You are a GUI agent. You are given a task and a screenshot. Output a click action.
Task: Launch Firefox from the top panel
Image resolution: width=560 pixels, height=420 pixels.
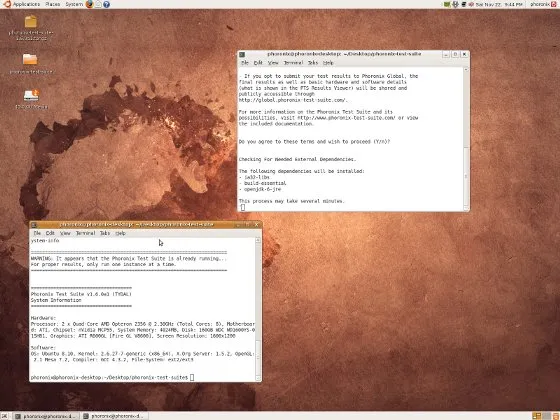click(89, 4)
